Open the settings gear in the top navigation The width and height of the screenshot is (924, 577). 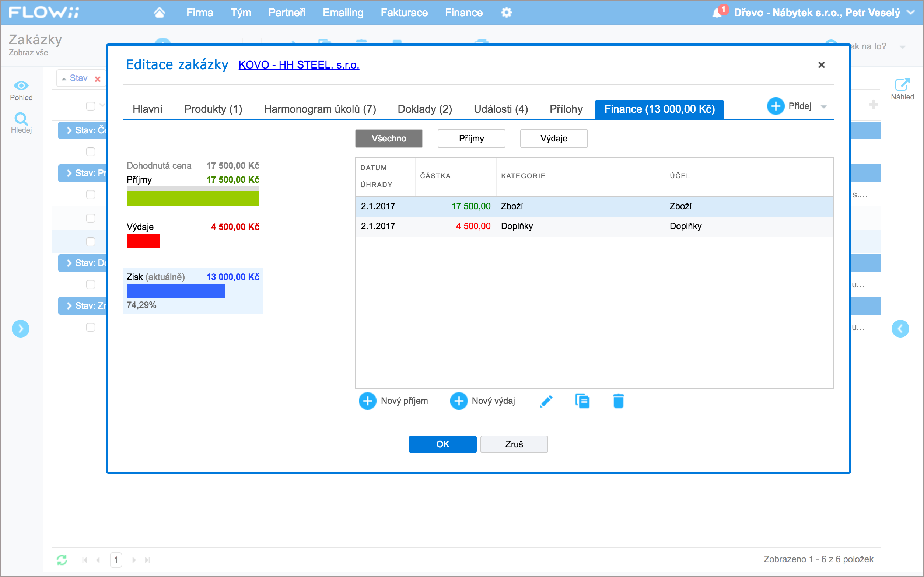(x=506, y=13)
